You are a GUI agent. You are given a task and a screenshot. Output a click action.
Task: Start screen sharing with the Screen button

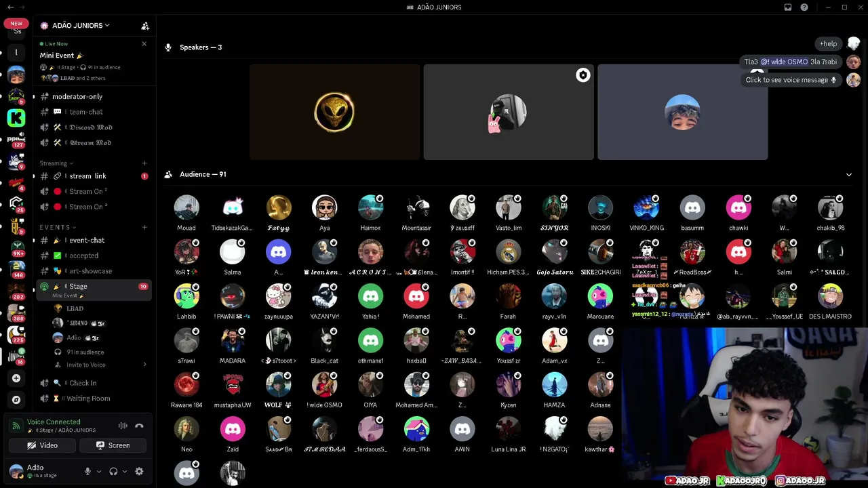[x=113, y=445]
